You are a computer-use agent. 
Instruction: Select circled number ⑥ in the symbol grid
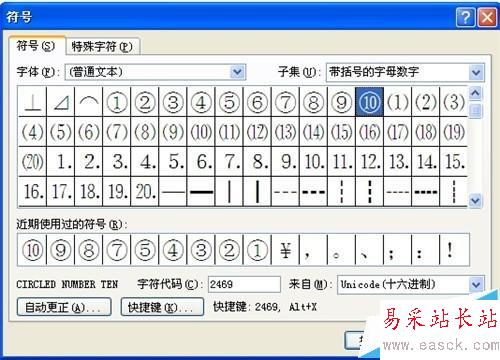(257, 102)
